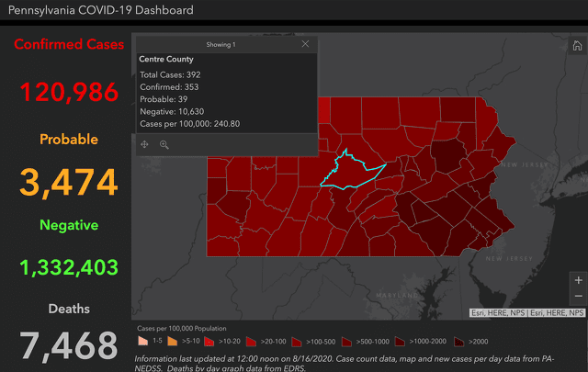Click the pan icon in the popup
Screen dimensions: 588x372
pos(144,144)
